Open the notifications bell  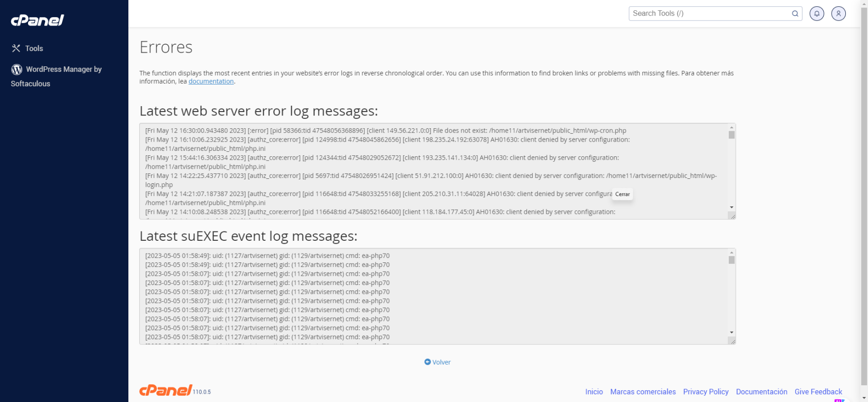click(x=817, y=14)
